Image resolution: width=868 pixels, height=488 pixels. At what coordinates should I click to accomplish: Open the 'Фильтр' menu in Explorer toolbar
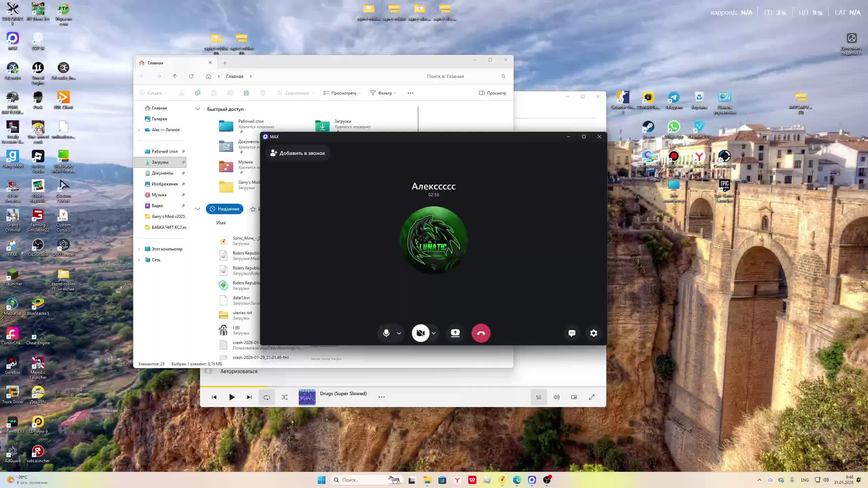[383, 93]
